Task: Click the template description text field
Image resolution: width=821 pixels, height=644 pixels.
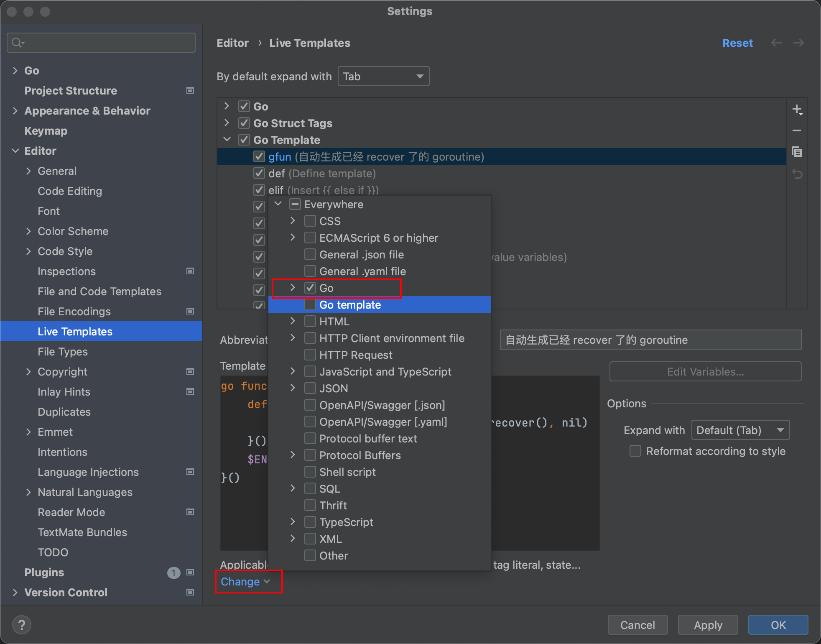Action: click(650, 340)
